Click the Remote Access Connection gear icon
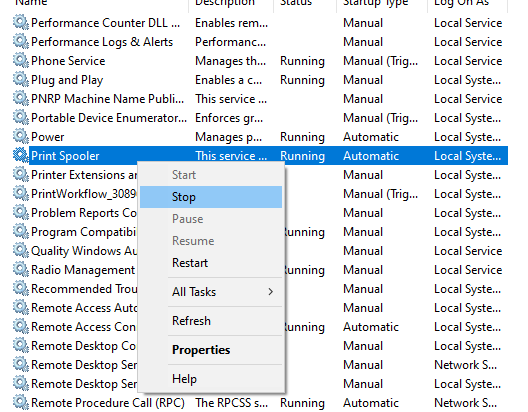Image resolution: width=528 pixels, height=412 pixels. click(21, 327)
